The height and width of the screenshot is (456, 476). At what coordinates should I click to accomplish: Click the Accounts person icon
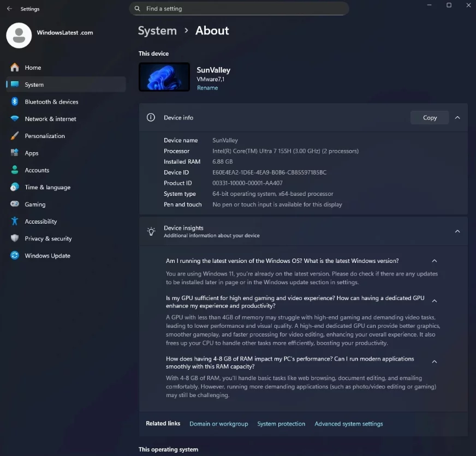click(x=15, y=170)
